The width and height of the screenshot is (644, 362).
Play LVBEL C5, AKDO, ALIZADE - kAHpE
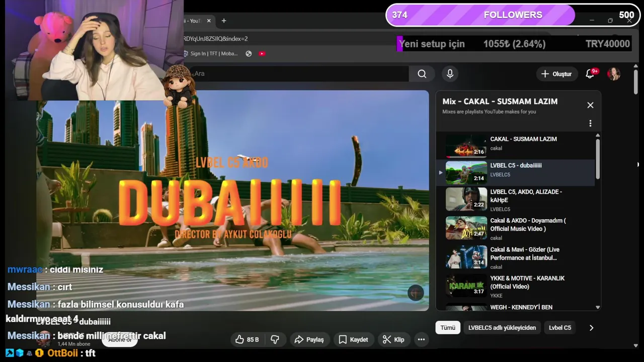(x=516, y=200)
